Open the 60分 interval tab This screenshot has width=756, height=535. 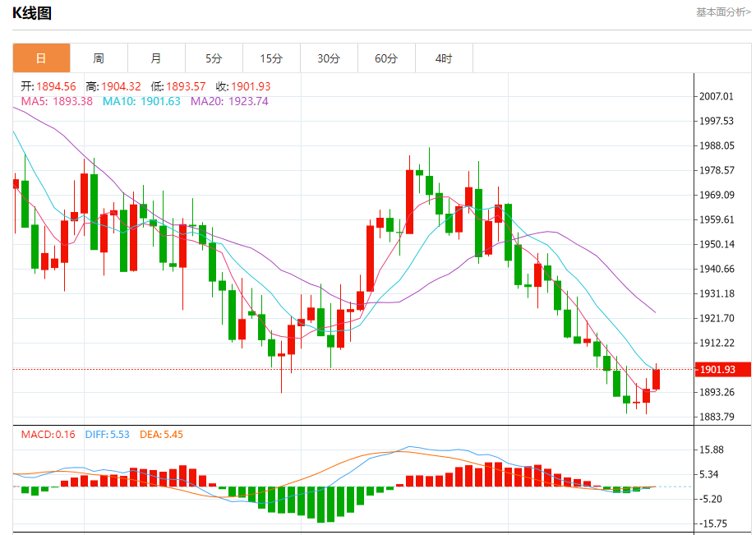click(386, 58)
